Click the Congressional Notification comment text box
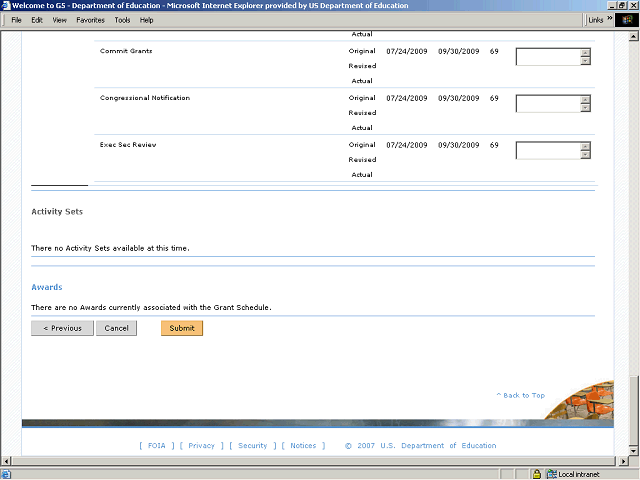Viewport: 640px width, 480px height. point(548,104)
